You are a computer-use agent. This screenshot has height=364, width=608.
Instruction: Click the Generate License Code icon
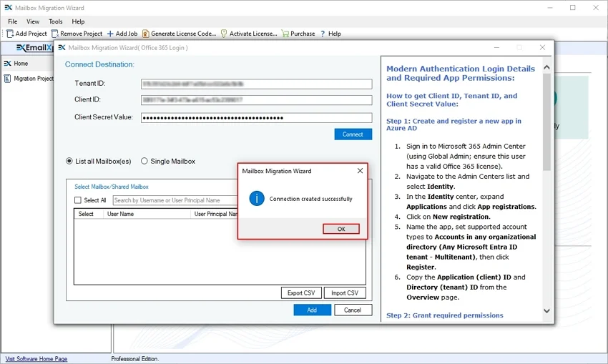(146, 34)
